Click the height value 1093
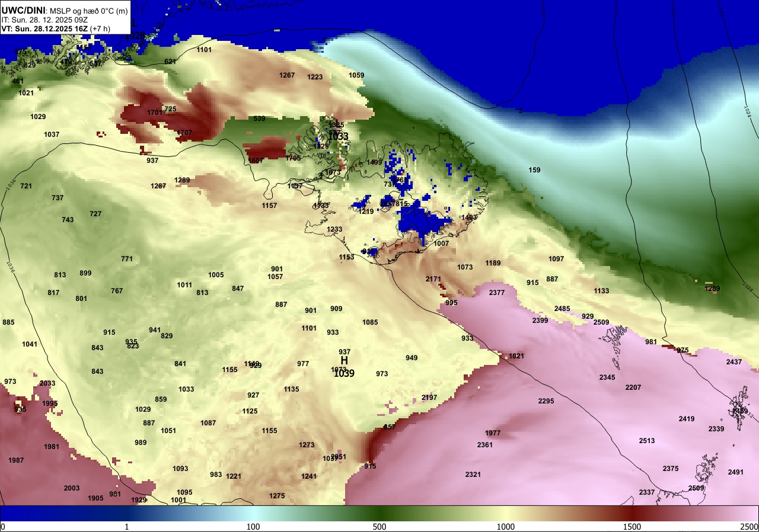Screen dimensions: 759x532 pos(180,469)
